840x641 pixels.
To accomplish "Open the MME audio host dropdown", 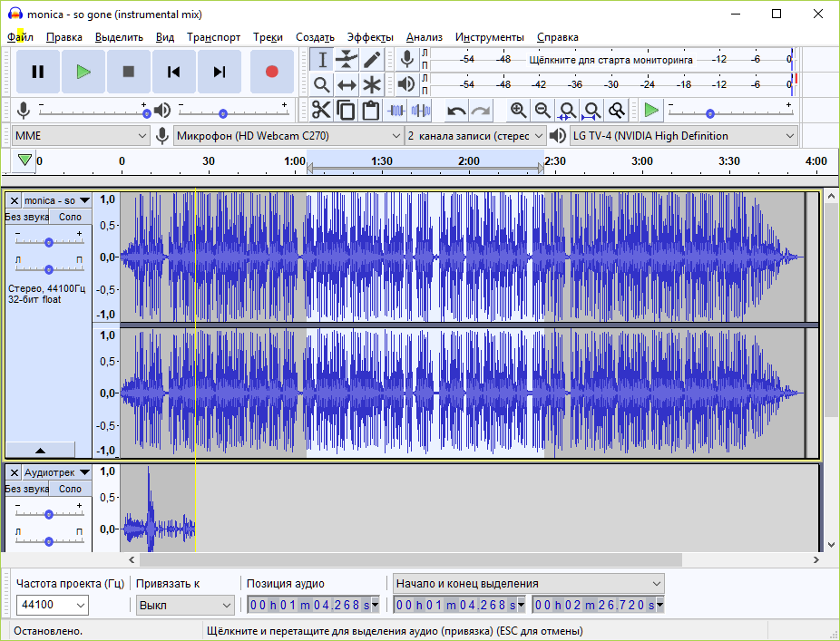I will [x=81, y=136].
